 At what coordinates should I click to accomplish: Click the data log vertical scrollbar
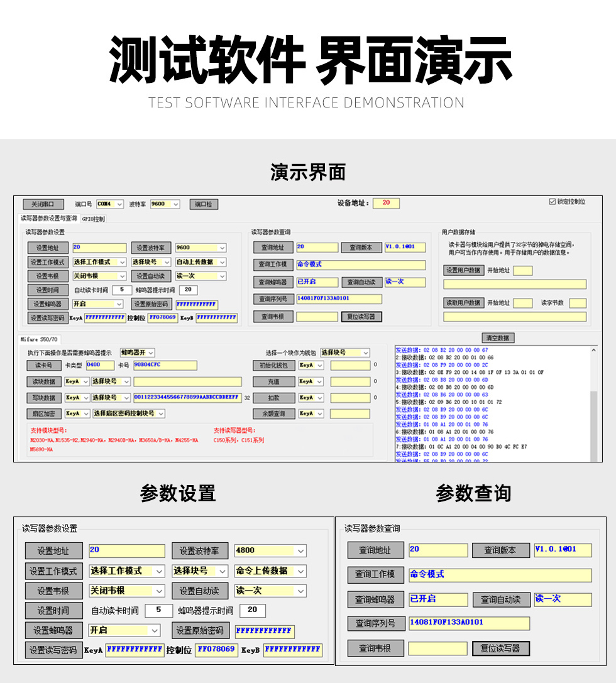click(x=593, y=404)
